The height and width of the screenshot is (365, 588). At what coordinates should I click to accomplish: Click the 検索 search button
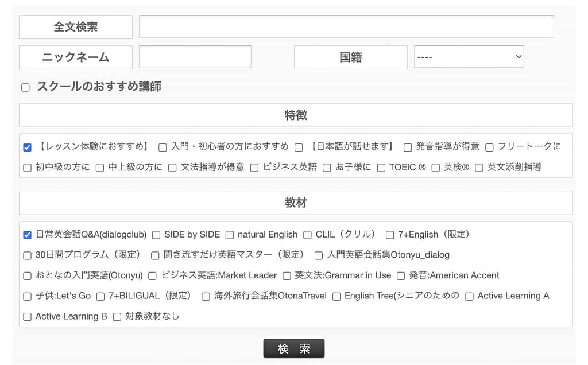pos(293,348)
